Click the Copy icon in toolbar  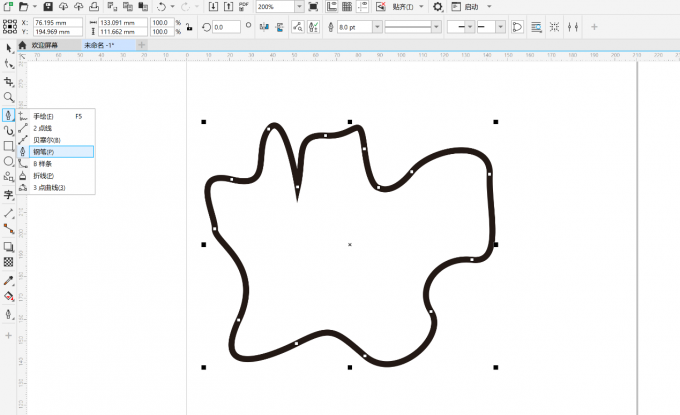pos(128,7)
